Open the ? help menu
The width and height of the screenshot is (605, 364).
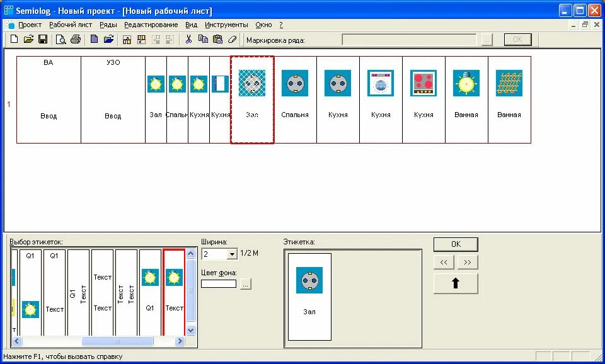(x=281, y=25)
